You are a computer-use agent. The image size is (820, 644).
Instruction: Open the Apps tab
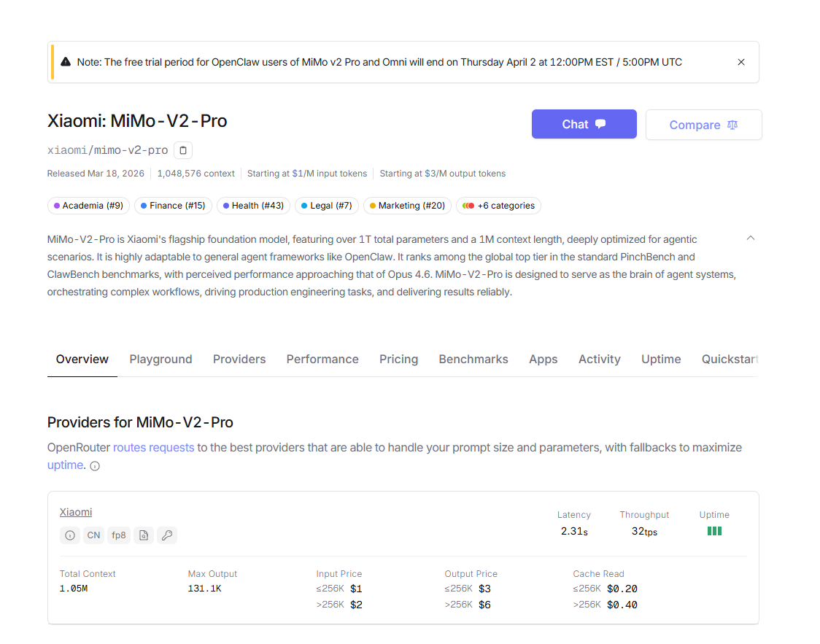point(543,359)
